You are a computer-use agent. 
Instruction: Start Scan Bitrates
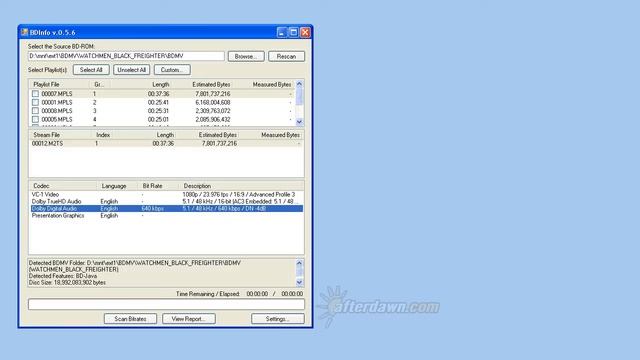click(130, 319)
